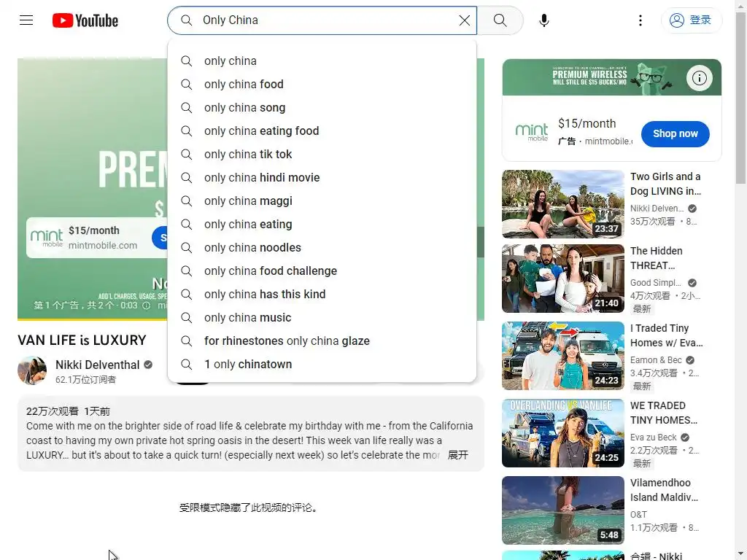Open the hamburger guide menu
747x560 pixels.
click(x=26, y=20)
